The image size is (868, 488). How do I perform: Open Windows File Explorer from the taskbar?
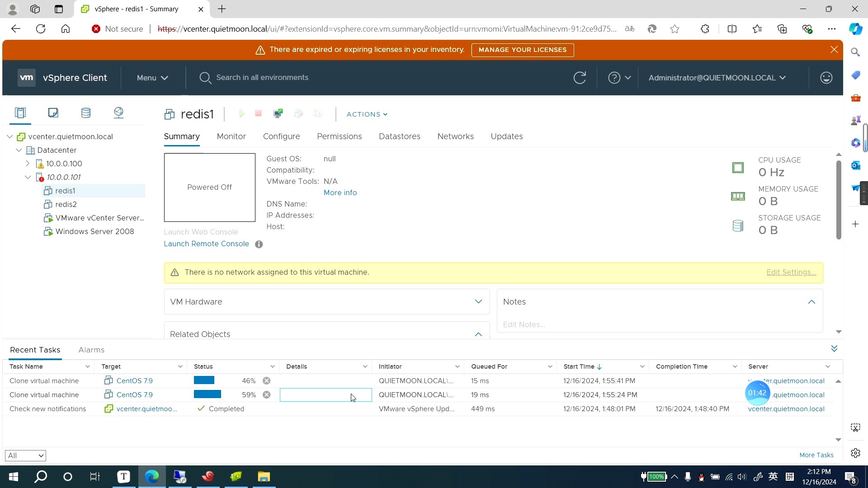[x=264, y=477]
